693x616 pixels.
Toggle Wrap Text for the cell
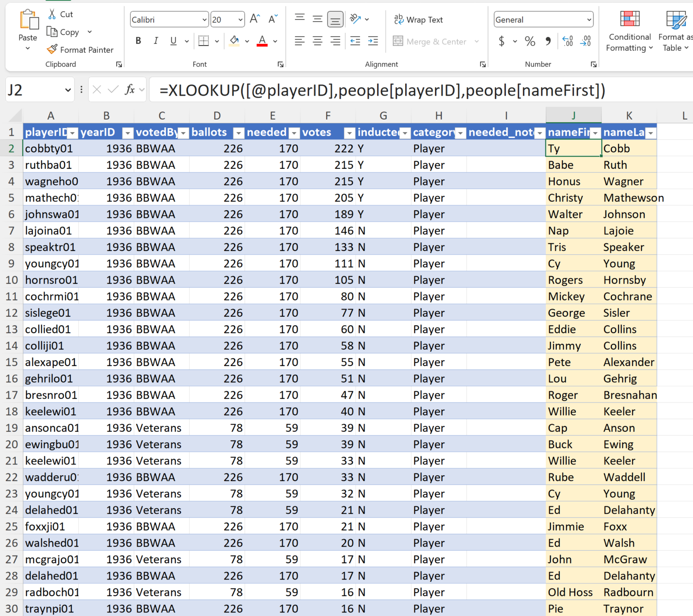click(x=418, y=19)
